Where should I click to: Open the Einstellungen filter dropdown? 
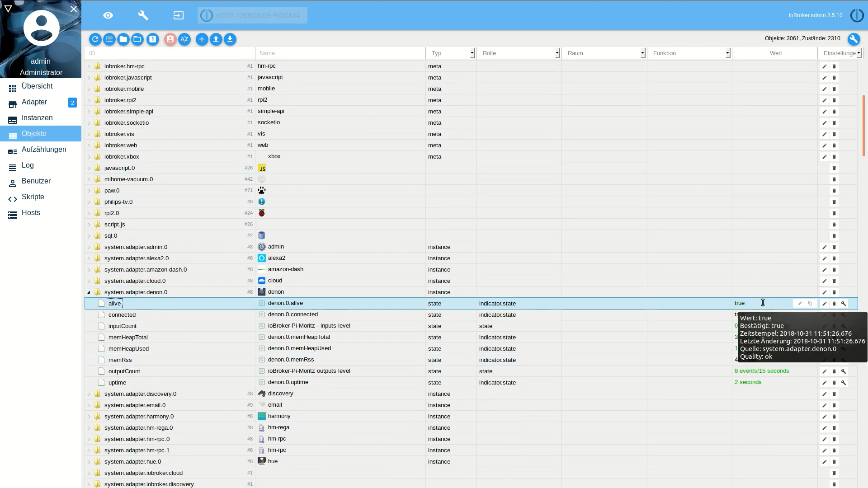(859, 53)
